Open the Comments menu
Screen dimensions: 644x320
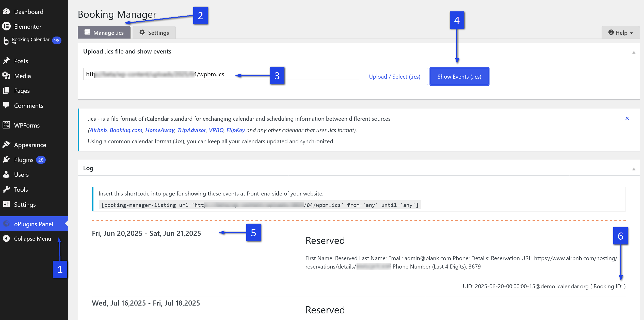coord(34,105)
